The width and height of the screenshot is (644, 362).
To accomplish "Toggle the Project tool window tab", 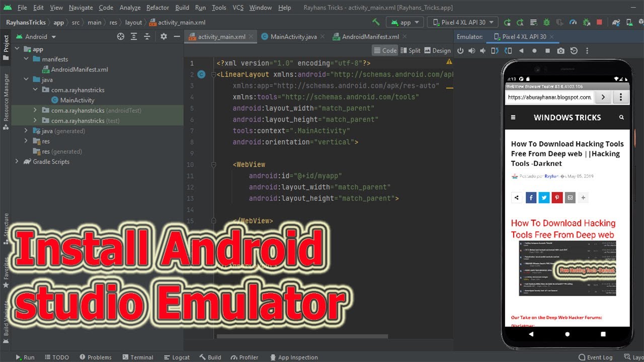I will [6, 48].
